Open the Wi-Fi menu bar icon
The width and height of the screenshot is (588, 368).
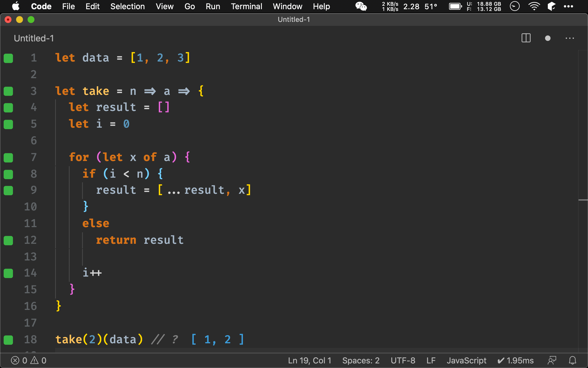[534, 6]
